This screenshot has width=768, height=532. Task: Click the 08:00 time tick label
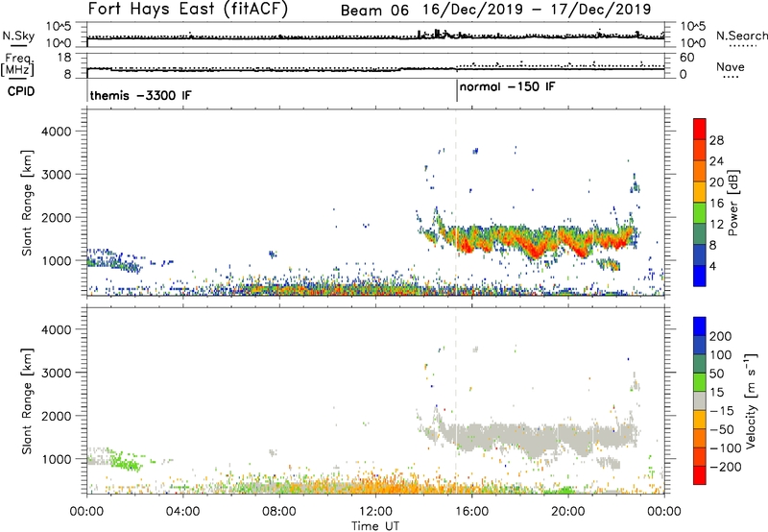[x=279, y=512]
